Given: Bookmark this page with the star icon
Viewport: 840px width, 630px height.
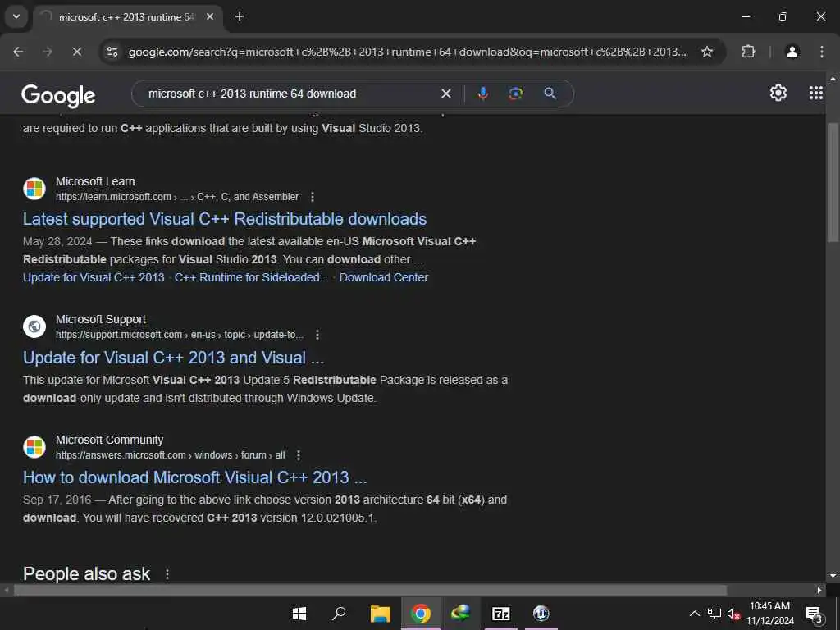Looking at the screenshot, I should 707,52.
